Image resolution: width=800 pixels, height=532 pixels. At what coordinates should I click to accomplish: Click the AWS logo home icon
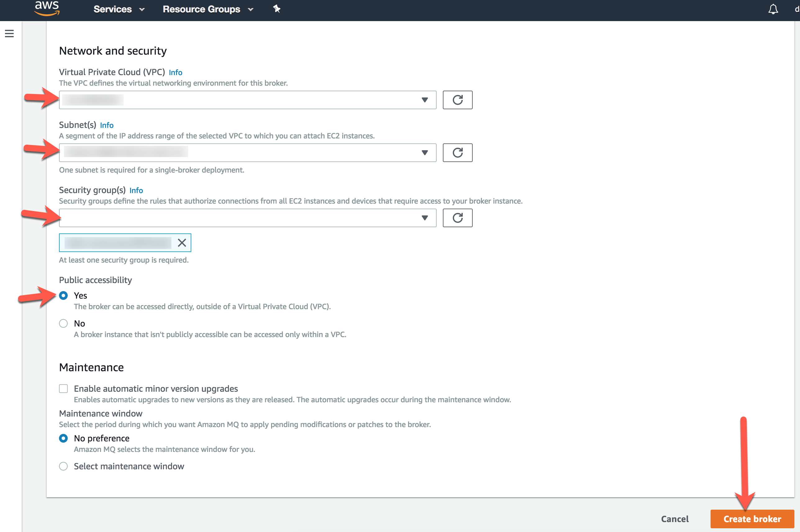tap(47, 8)
